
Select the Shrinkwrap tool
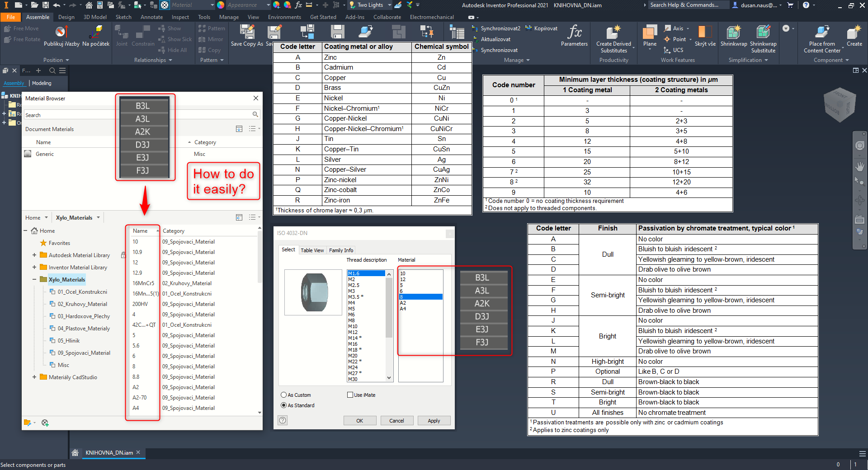pos(733,36)
